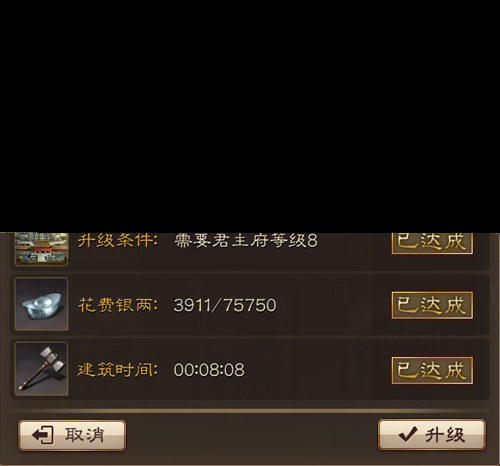
Task: Click 已达成 badge for 建筑时间 row
Action: pyautogui.click(x=432, y=370)
